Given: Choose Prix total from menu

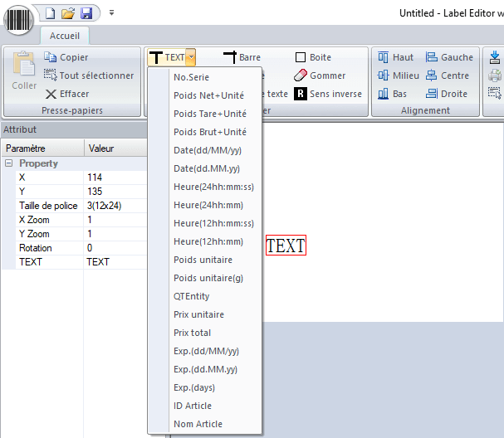Looking at the screenshot, I should (x=192, y=333).
